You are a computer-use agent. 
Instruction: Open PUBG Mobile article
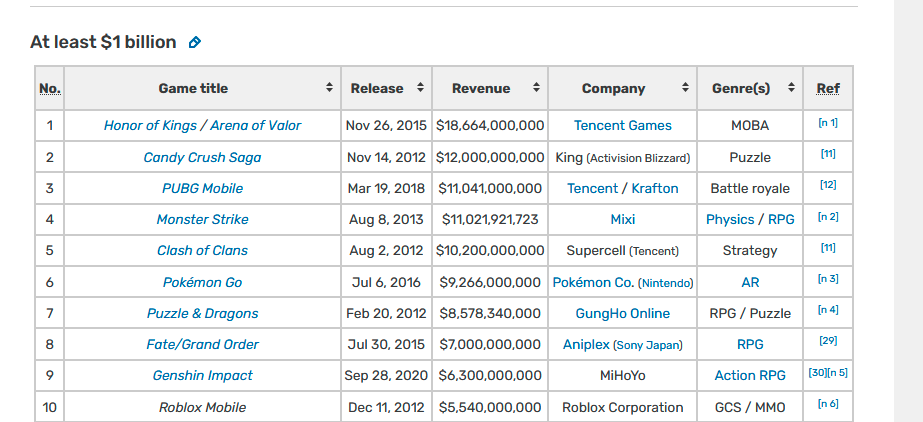[202, 188]
